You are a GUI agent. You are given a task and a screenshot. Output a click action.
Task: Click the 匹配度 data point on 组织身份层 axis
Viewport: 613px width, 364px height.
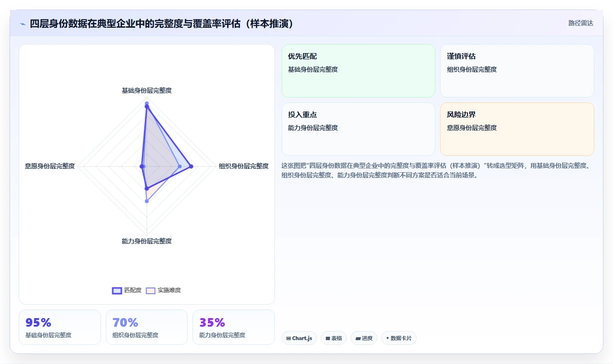coord(191,166)
